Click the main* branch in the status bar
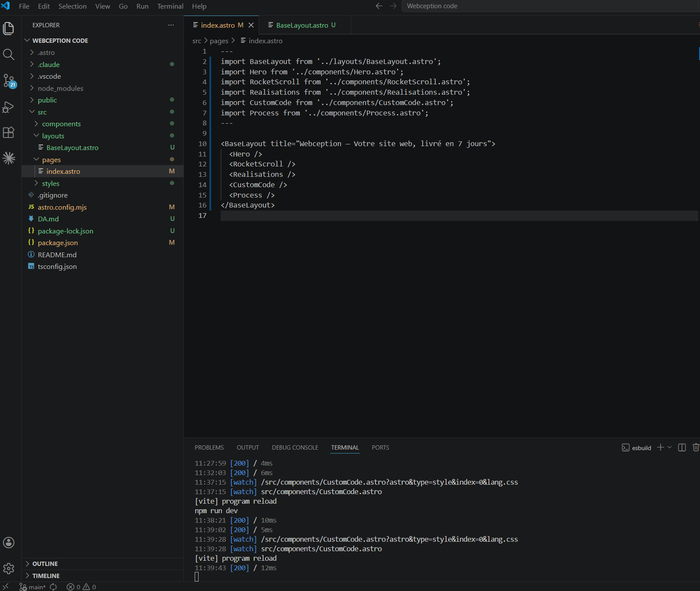 point(35,587)
